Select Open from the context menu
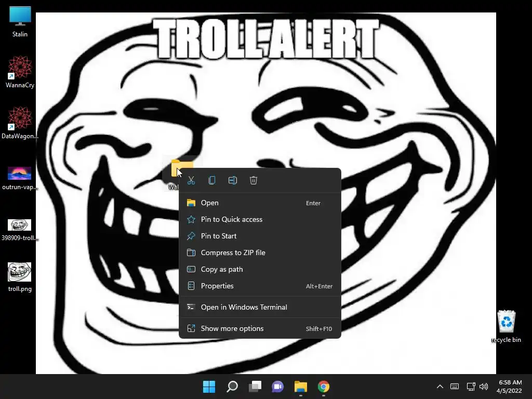Screen dimensions: 532x399 tap(260, 203)
